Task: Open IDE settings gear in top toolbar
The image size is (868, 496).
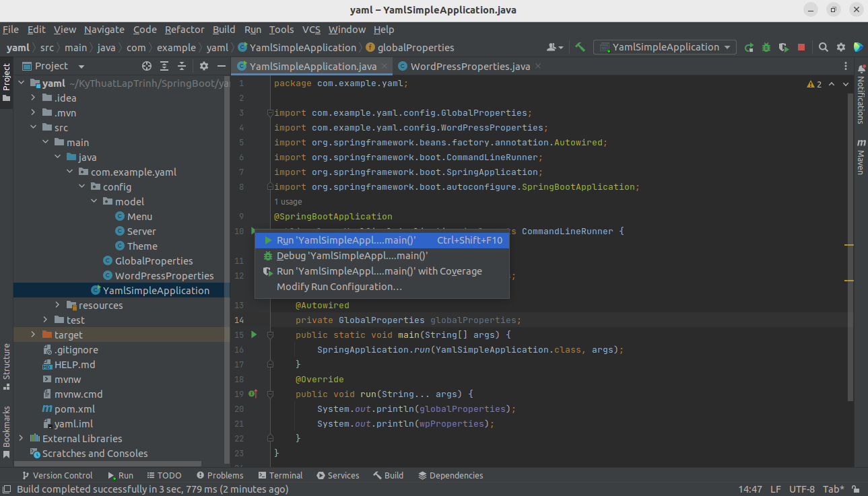Action: point(841,47)
